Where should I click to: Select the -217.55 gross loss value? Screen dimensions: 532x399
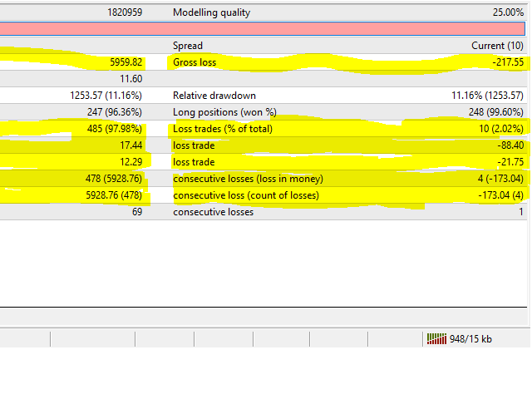point(508,62)
